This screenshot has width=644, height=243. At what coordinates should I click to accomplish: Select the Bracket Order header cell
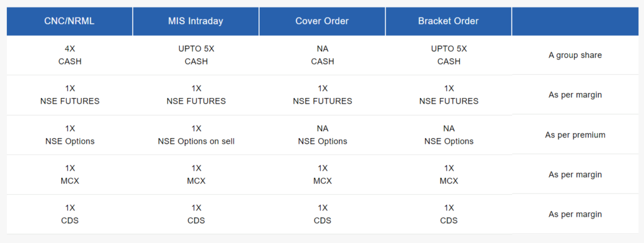(x=448, y=21)
